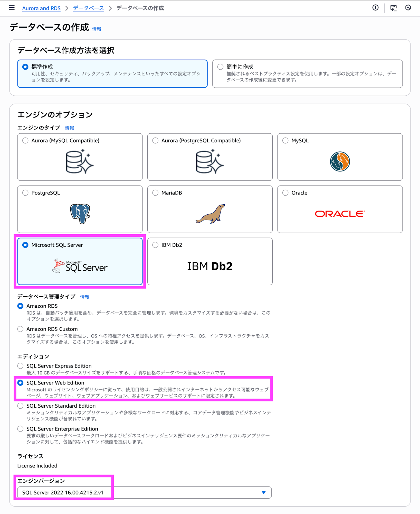Viewport: 420px width, 514px height.
Task: Go to データベース breadcrumb link
Action: tap(88, 8)
